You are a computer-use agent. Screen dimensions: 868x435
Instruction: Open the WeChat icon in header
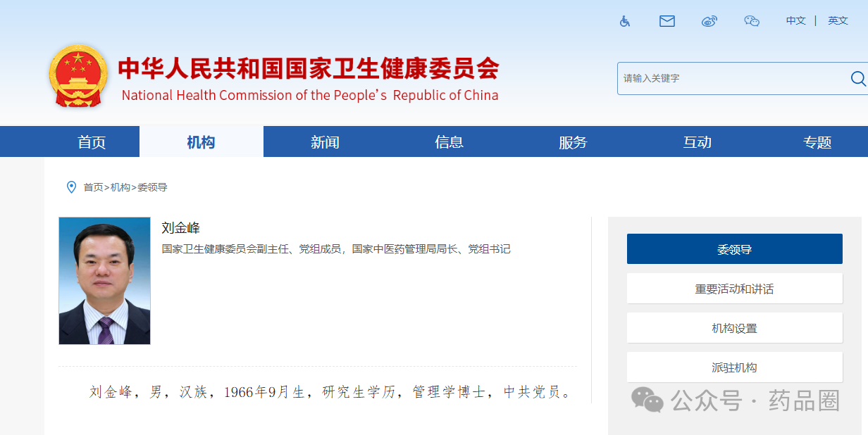click(752, 21)
